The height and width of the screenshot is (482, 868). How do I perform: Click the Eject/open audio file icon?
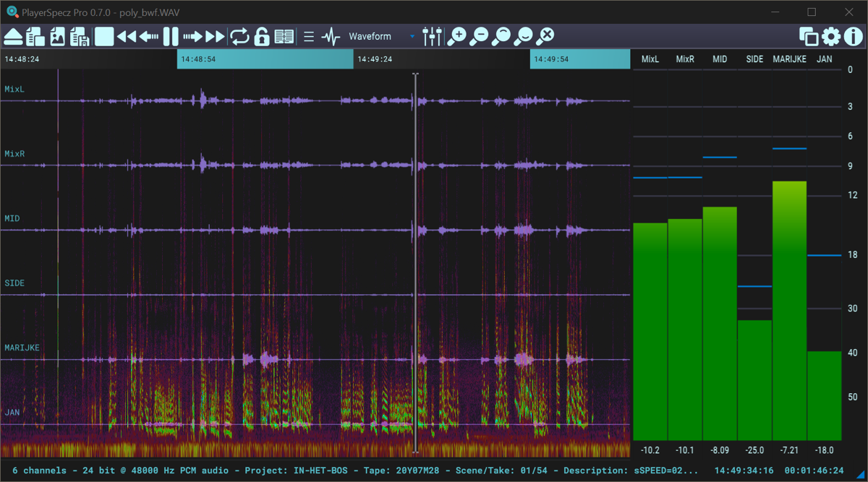coord(13,36)
